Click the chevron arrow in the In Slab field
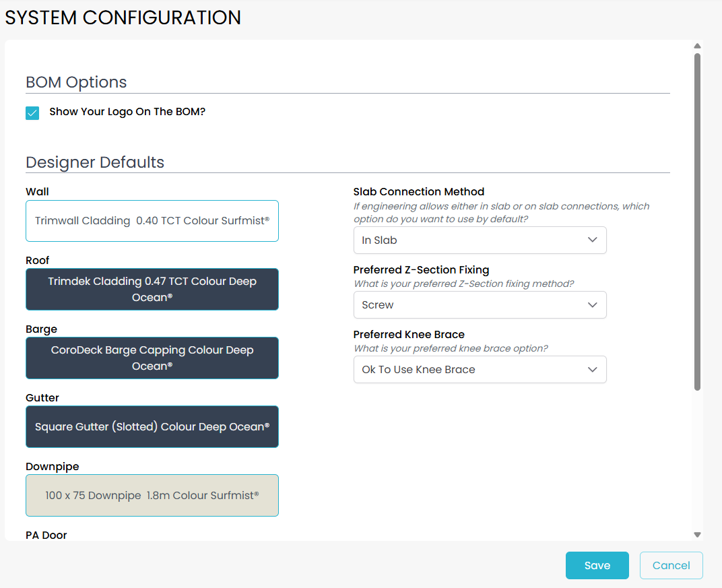Image resolution: width=722 pixels, height=588 pixels. point(593,240)
